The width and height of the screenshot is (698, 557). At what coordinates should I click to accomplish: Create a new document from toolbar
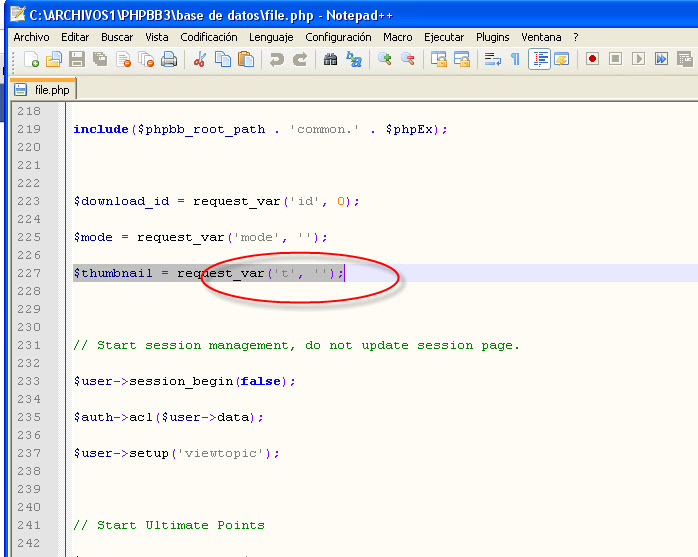tap(32, 60)
